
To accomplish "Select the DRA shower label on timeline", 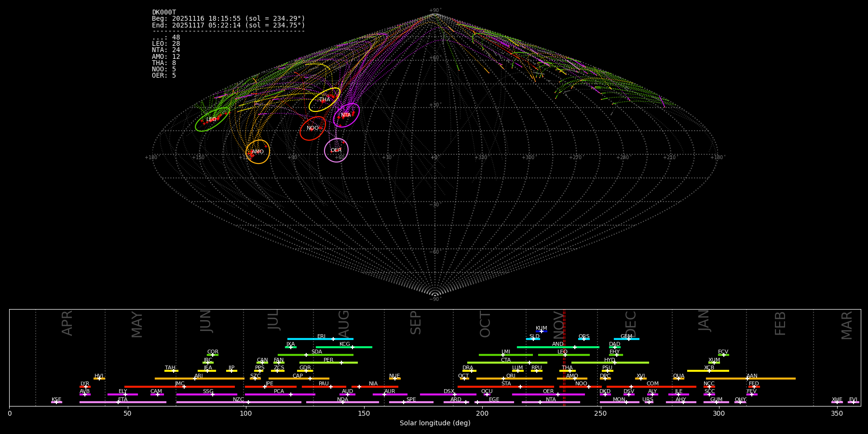I will [x=468, y=368].
